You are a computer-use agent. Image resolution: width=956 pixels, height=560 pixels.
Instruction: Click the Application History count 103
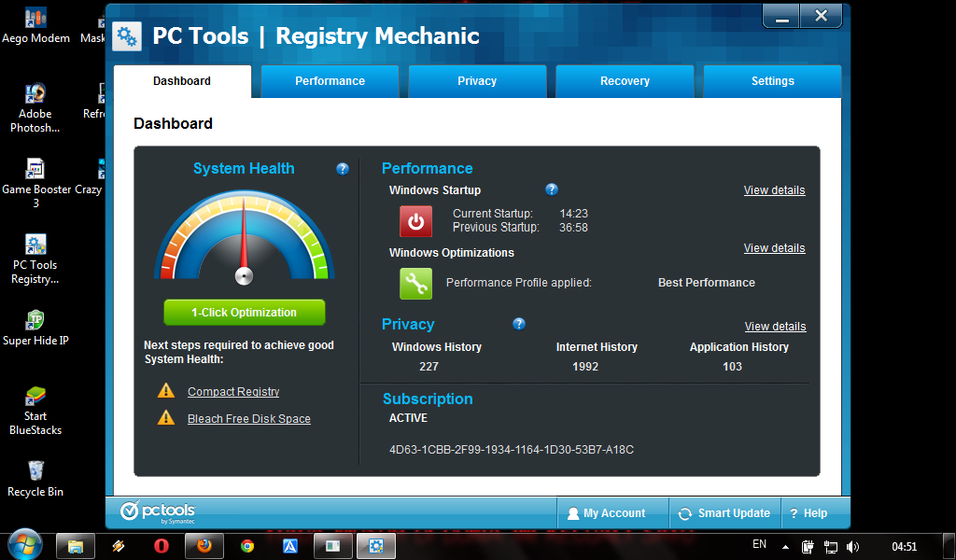(732, 366)
